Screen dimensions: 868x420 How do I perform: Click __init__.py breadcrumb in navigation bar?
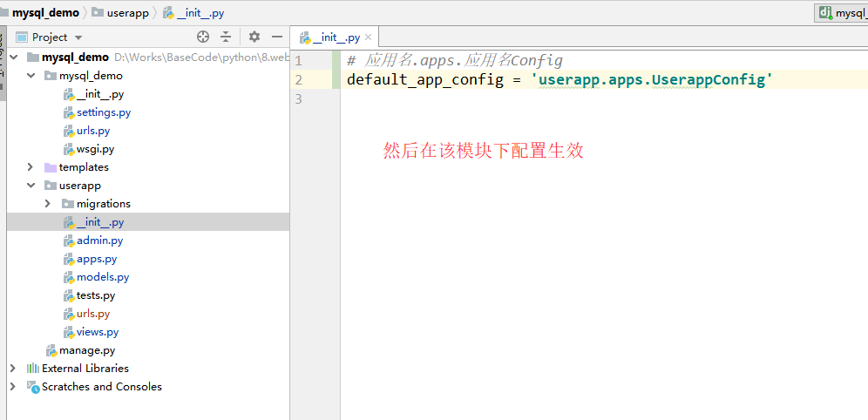[x=193, y=13]
